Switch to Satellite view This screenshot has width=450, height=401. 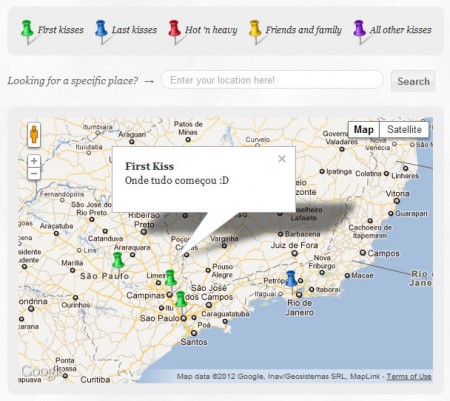(x=404, y=129)
